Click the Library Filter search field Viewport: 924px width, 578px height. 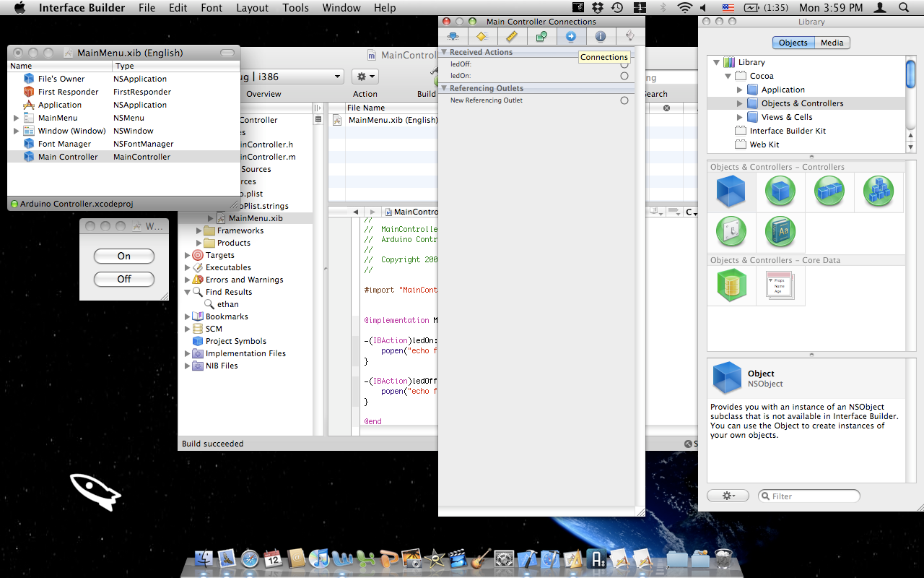pyautogui.click(x=808, y=496)
